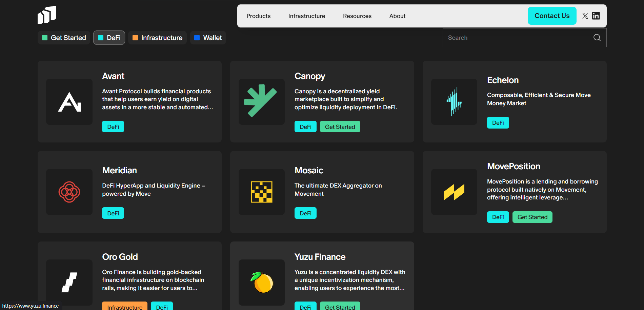Open the Meridian red logo thumbnail
Viewport: 644px width, 310px height.
(x=69, y=192)
